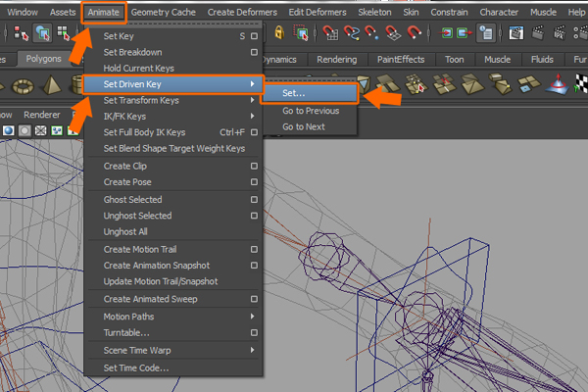Switch to the Rendering shelf tab
The width and height of the screenshot is (588, 392).
(x=337, y=60)
